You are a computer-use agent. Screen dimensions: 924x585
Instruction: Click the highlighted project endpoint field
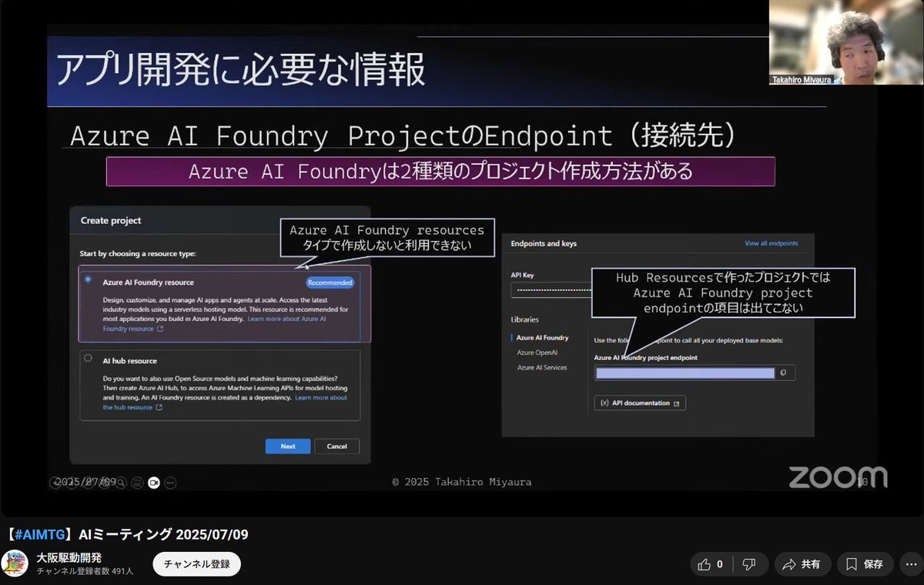coord(685,373)
